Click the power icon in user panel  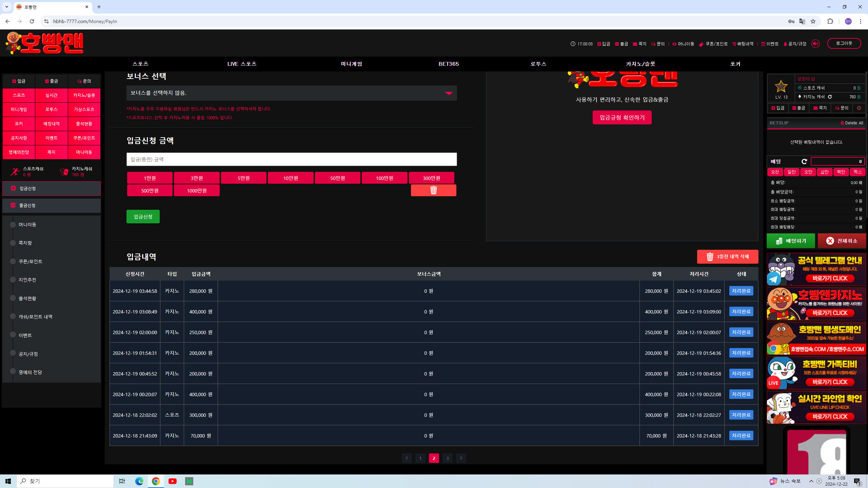pyautogui.click(x=859, y=108)
